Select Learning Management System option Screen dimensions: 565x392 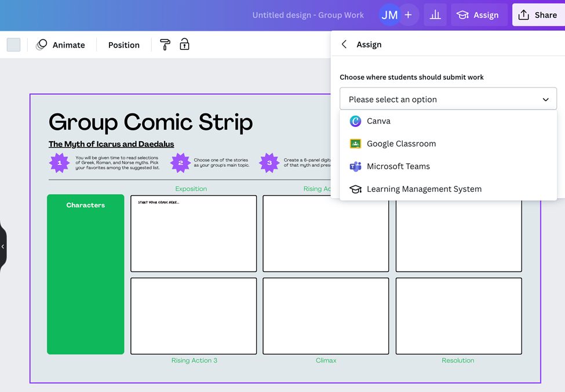(424, 189)
